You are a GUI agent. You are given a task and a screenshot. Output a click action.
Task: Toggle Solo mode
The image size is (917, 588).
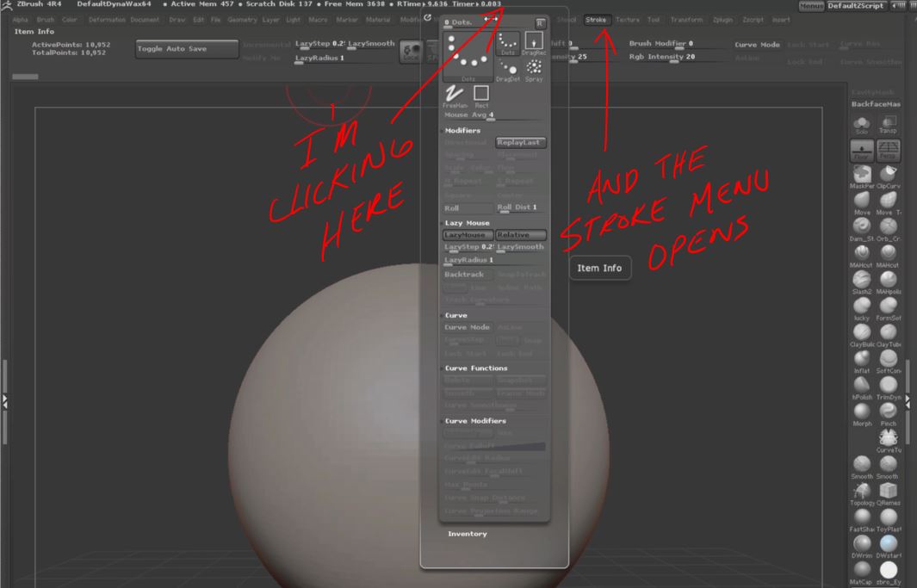click(x=862, y=124)
